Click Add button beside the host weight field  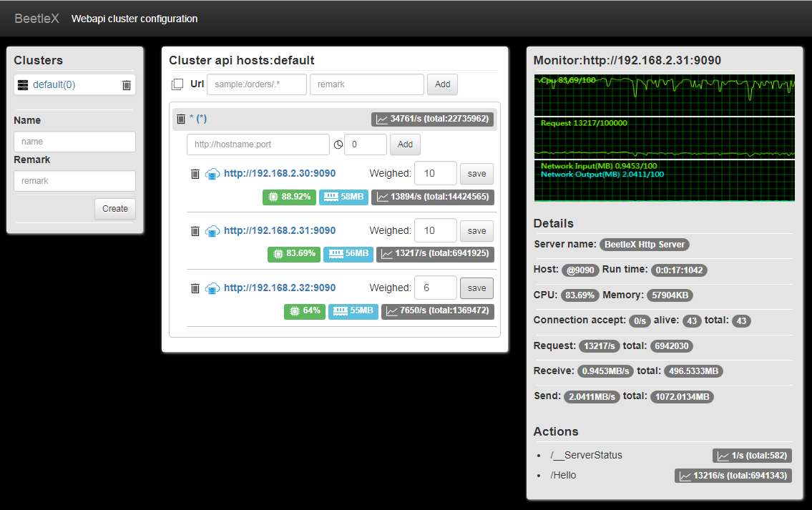pos(405,144)
